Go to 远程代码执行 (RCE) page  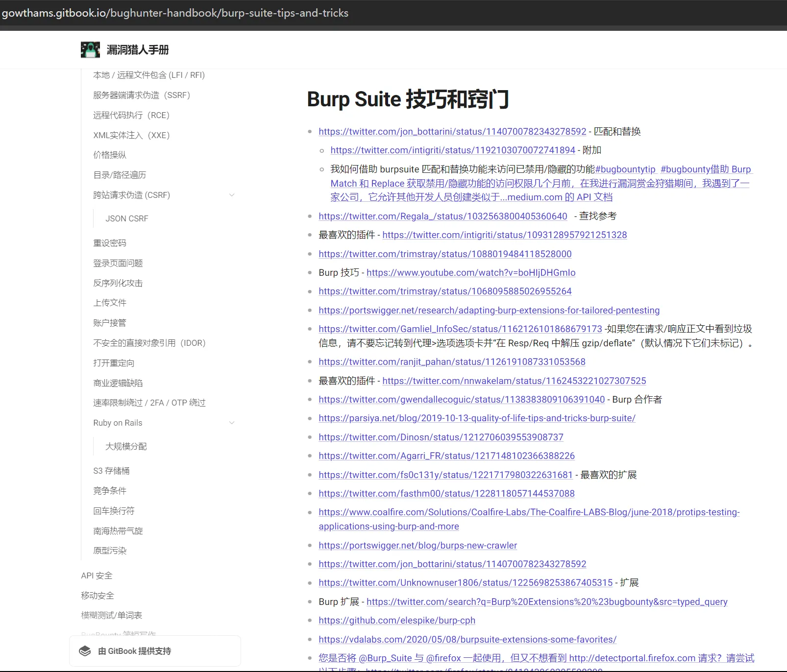131,115
